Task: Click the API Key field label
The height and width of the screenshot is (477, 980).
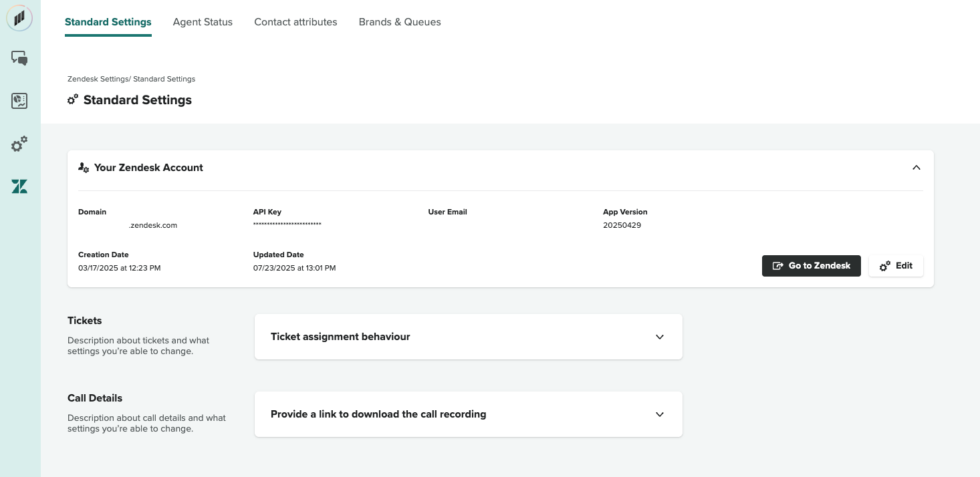Action: (x=267, y=212)
